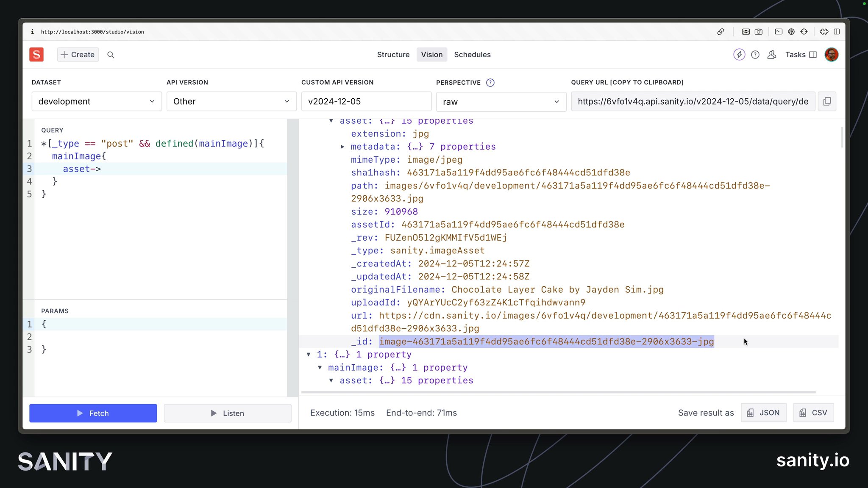This screenshot has height=488, width=868.
Task: Click the Fetch button to run query
Action: click(93, 413)
